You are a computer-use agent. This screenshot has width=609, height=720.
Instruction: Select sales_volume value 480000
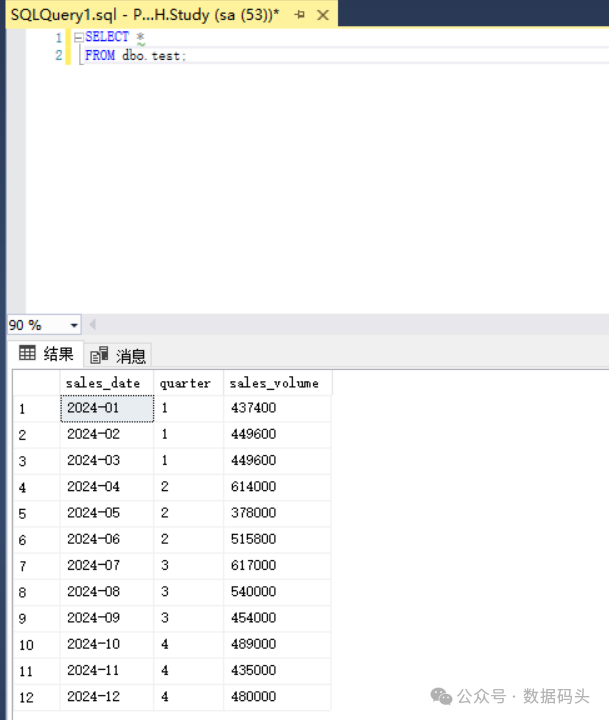[277, 697]
